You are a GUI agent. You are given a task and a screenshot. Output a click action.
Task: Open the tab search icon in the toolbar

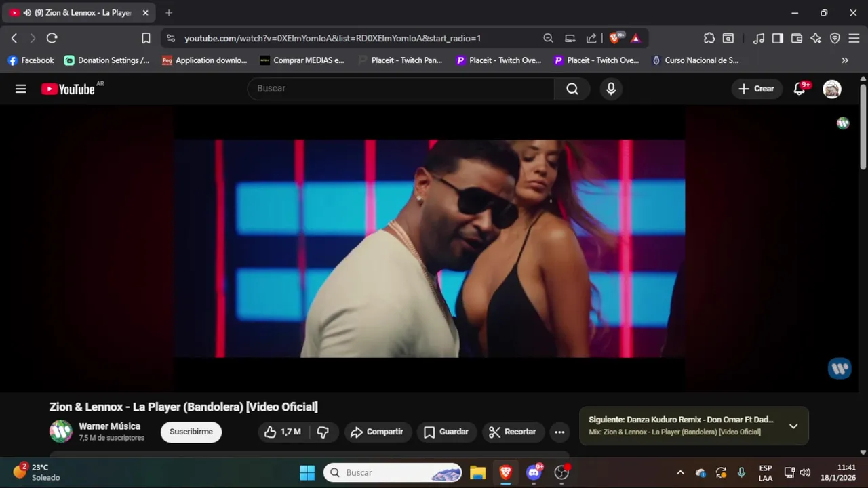(728, 39)
